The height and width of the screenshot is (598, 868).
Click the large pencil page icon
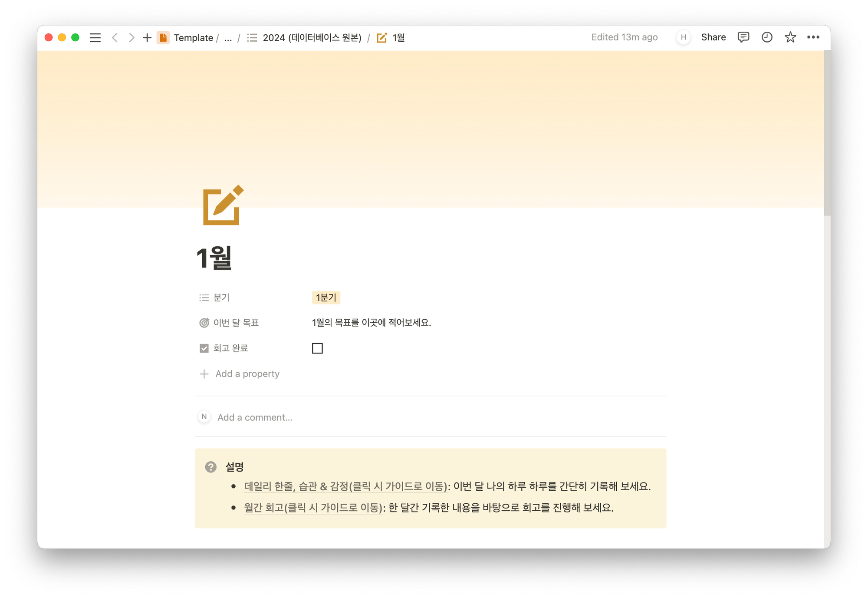[223, 205]
